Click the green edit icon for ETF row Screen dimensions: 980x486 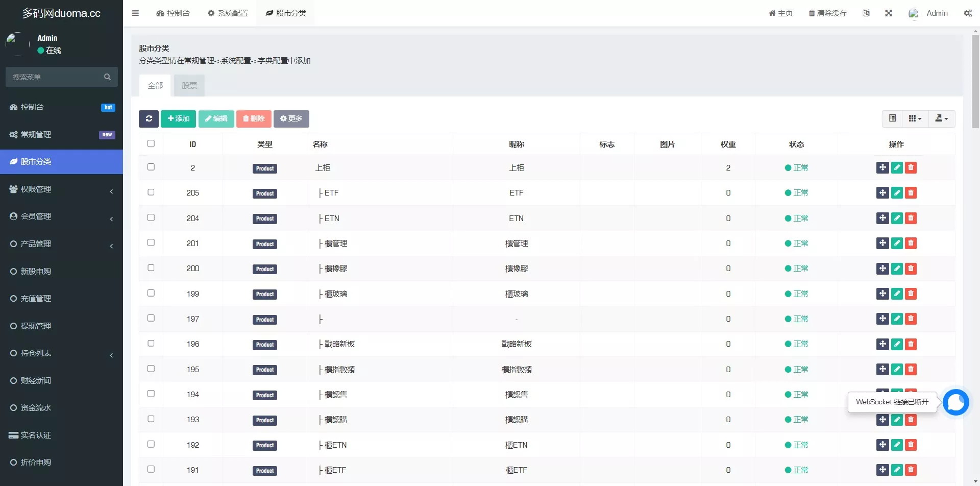(x=897, y=193)
